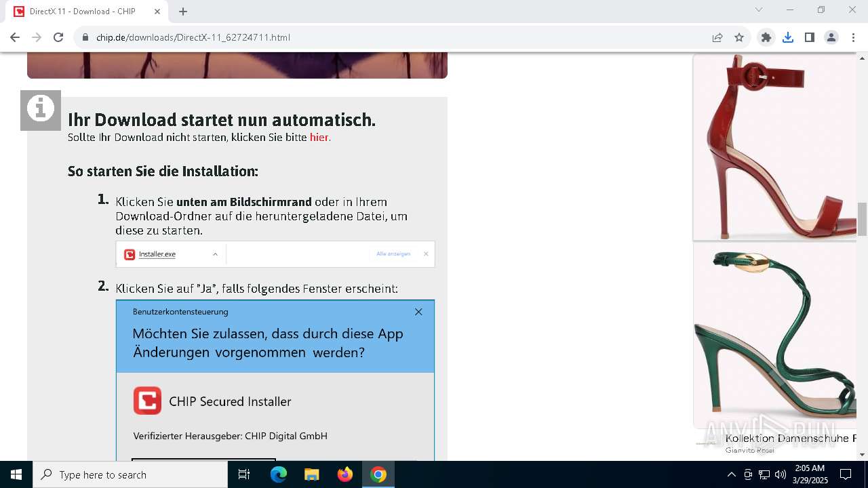Open a new tab
The width and height of the screenshot is (868, 488).
(x=183, y=11)
